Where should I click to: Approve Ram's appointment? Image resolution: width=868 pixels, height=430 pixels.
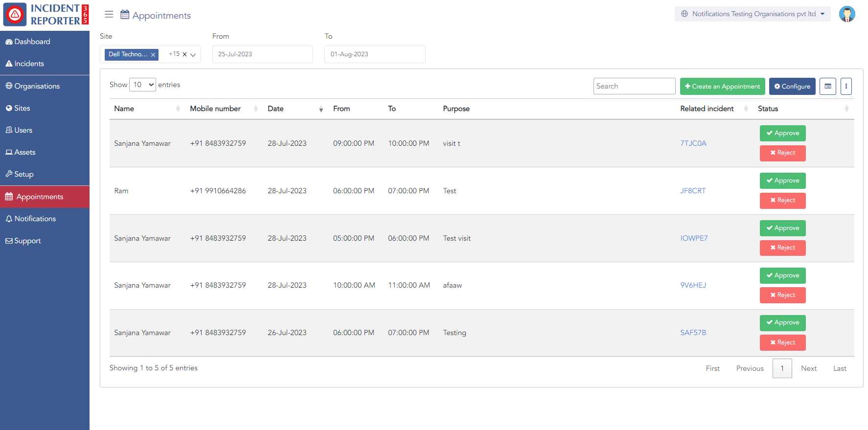(x=782, y=181)
